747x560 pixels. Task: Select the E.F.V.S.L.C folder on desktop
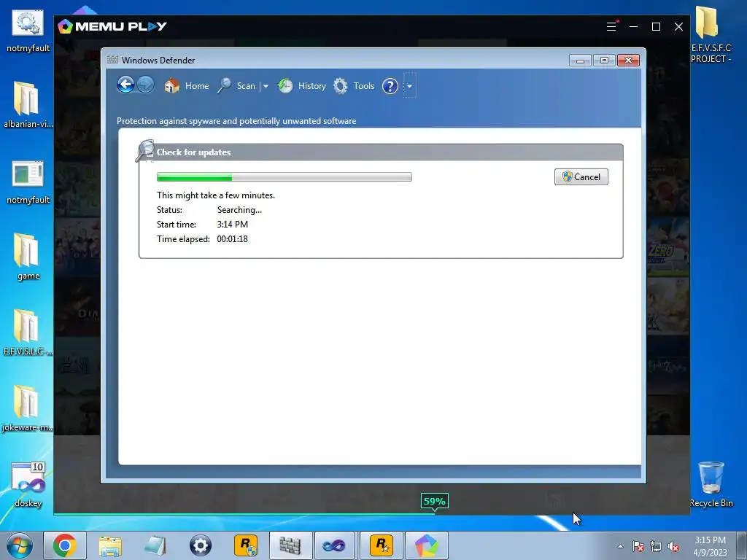click(28, 332)
